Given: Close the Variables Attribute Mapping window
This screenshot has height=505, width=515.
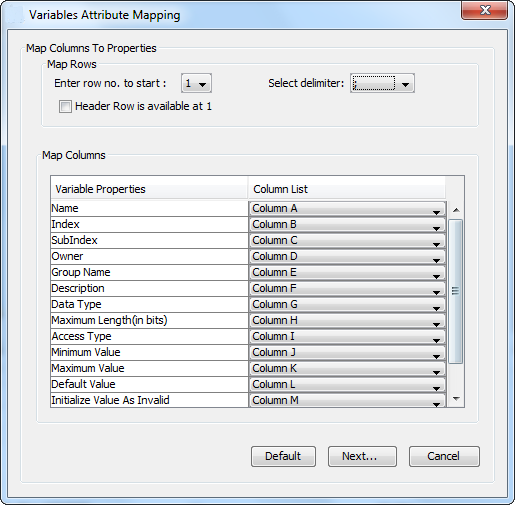Looking at the screenshot, I should tap(485, 10).
